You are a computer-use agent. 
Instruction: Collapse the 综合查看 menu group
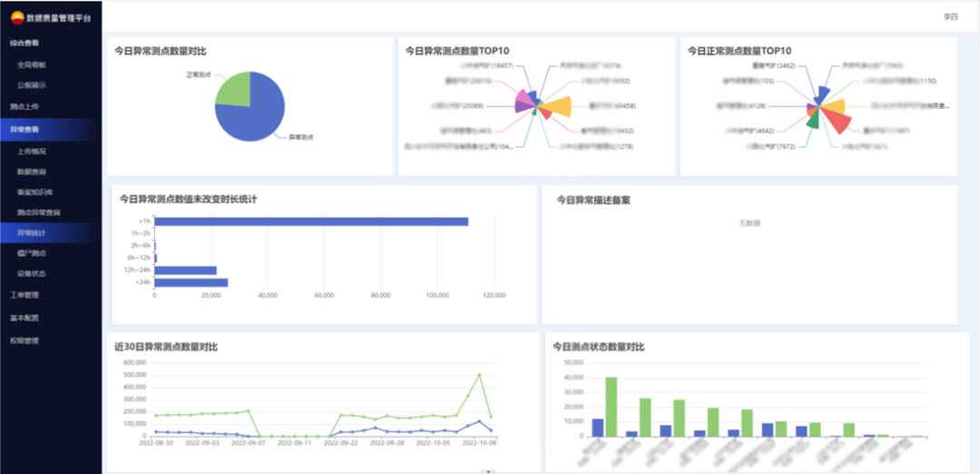24,43
